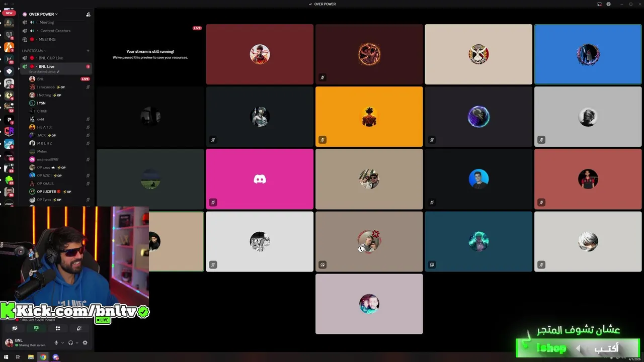Click the NEW badge atop server list
The height and width of the screenshot is (362, 644).
(9, 13)
